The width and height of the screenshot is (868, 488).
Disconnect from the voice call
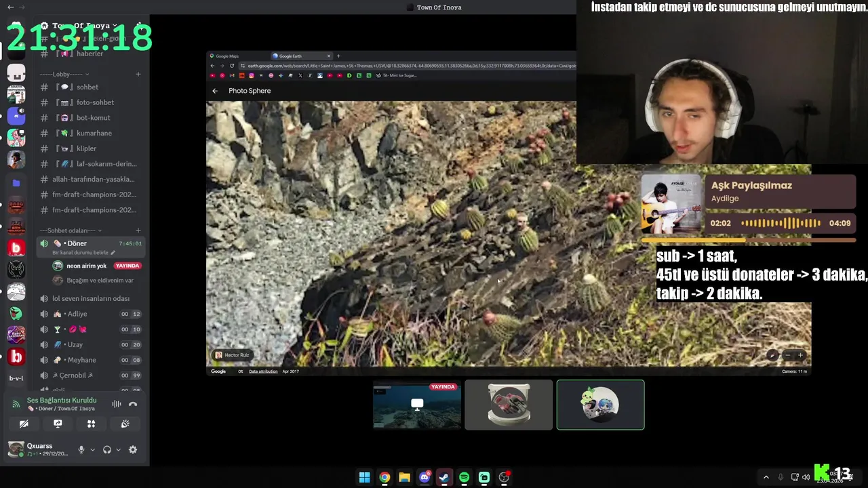coord(133,404)
